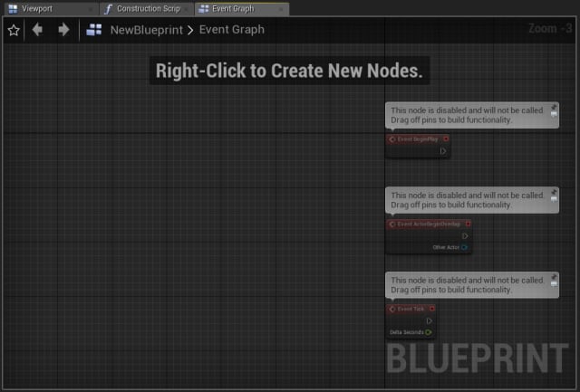Click the NewBlueprint breadcrumb link
This screenshot has width=580, height=392.
point(147,30)
